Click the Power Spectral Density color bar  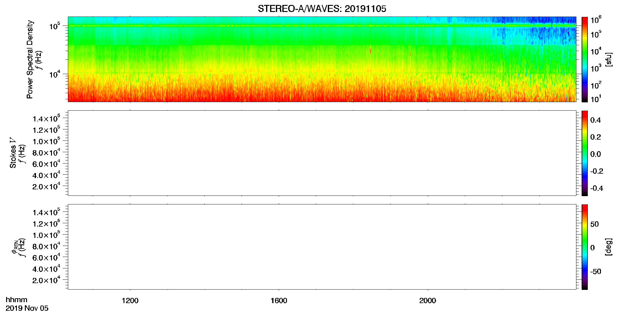(585, 59)
